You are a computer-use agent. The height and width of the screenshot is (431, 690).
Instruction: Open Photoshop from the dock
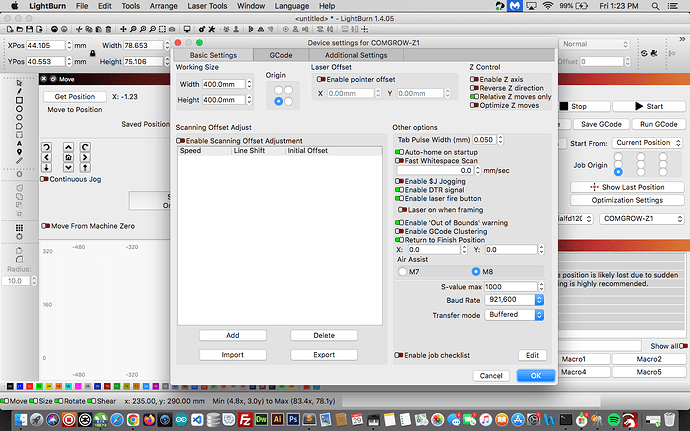click(x=293, y=419)
